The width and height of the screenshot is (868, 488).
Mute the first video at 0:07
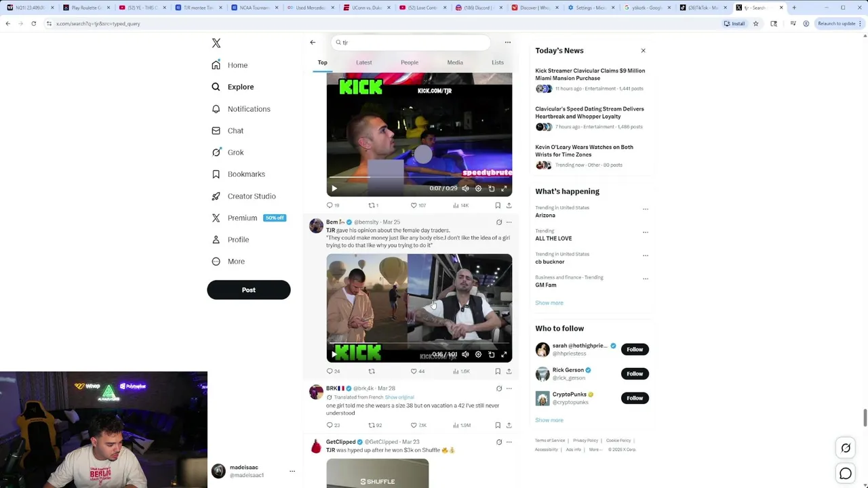465,188
